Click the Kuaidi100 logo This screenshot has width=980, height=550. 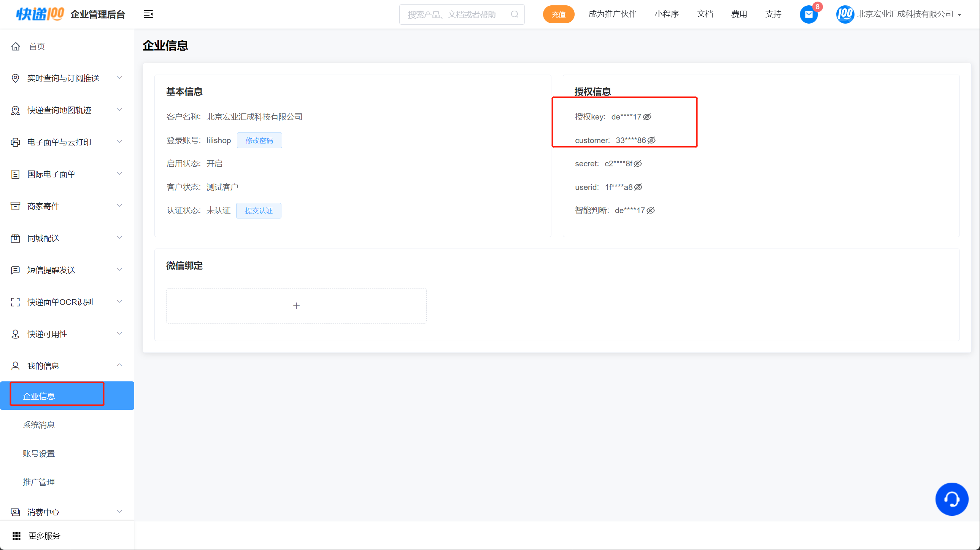click(40, 14)
